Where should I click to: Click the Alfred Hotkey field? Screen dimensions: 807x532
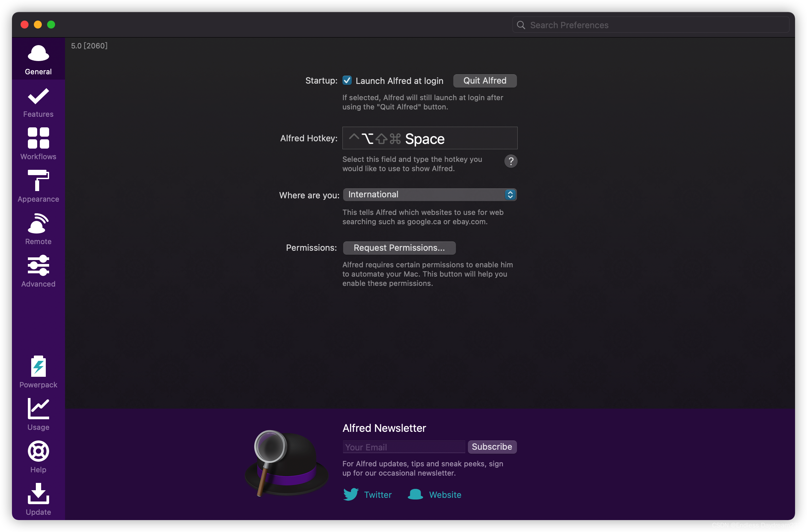(430, 138)
